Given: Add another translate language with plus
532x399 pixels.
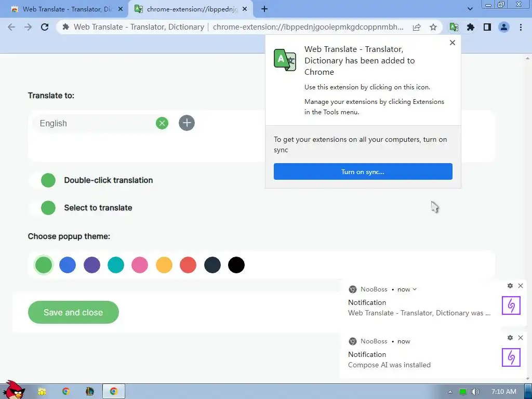Looking at the screenshot, I should pyautogui.click(x=187, y=123).
